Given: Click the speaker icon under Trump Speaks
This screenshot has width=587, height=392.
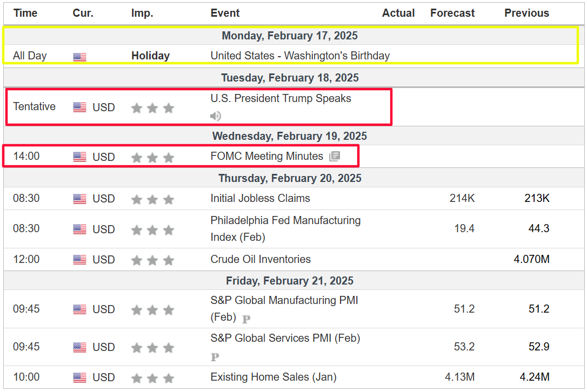Looking at the screenshot, I should [x=216, y=116].
